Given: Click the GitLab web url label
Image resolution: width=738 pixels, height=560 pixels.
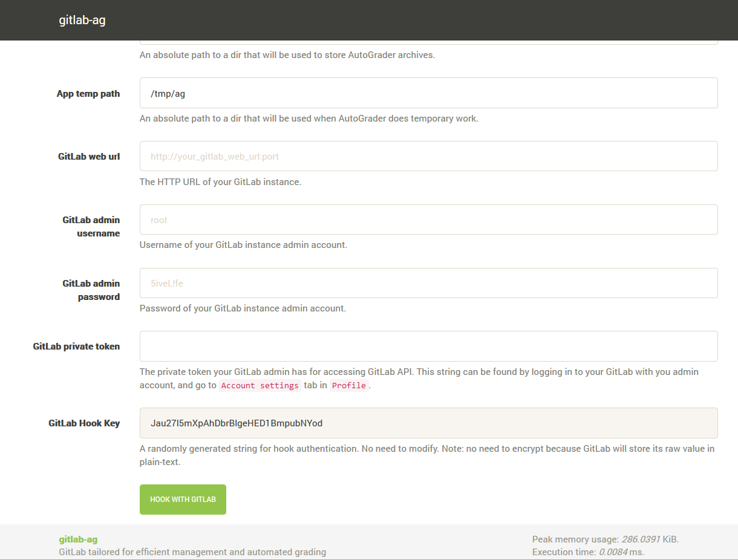Looking at the screenshot, I should (x=89, y=157).
